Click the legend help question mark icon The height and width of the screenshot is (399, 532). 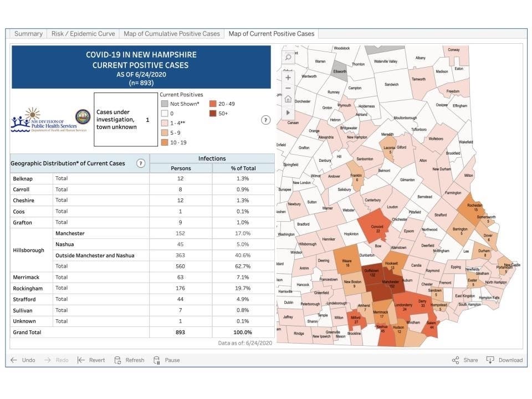pos(265,120)
